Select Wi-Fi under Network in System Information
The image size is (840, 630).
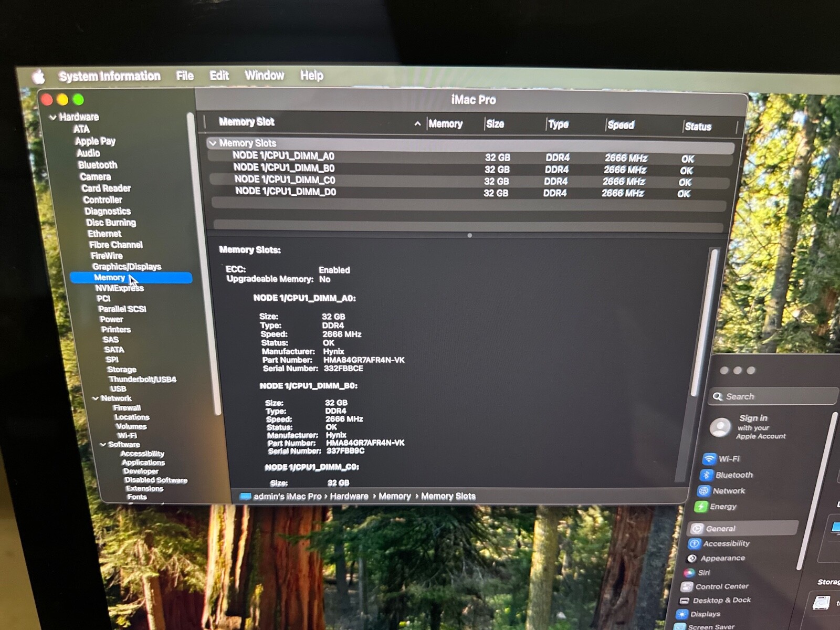(127, 436)
